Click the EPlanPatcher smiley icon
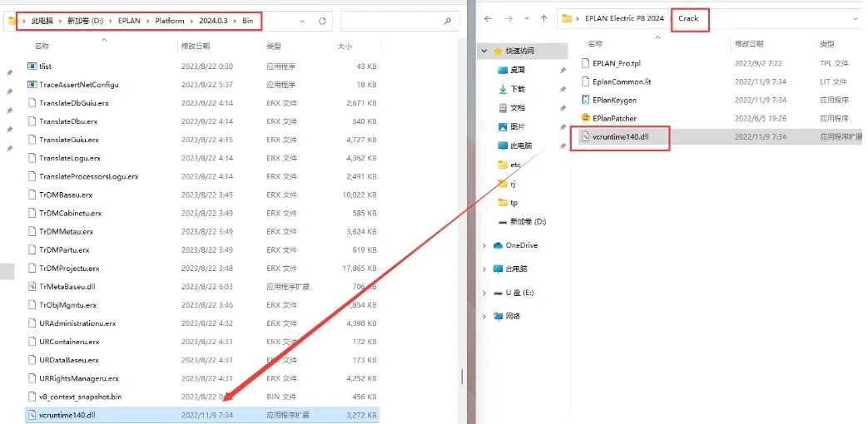The image size is (868, 424). pos(586,118)
